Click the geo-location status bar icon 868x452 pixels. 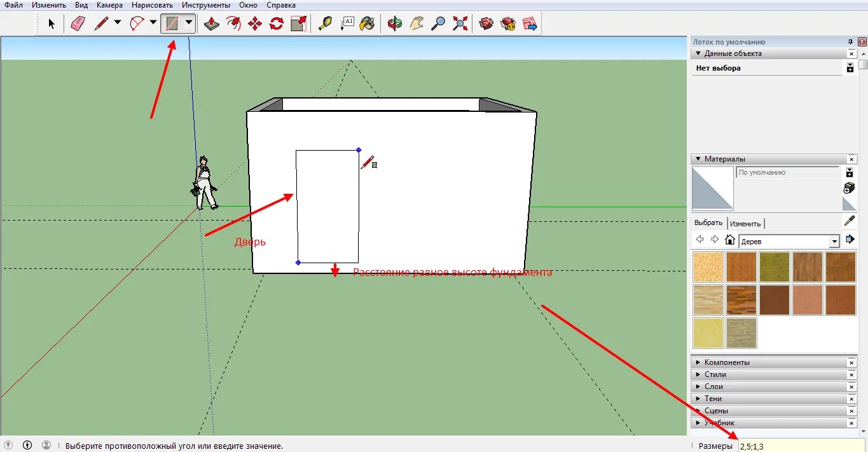tap(9, 446)
